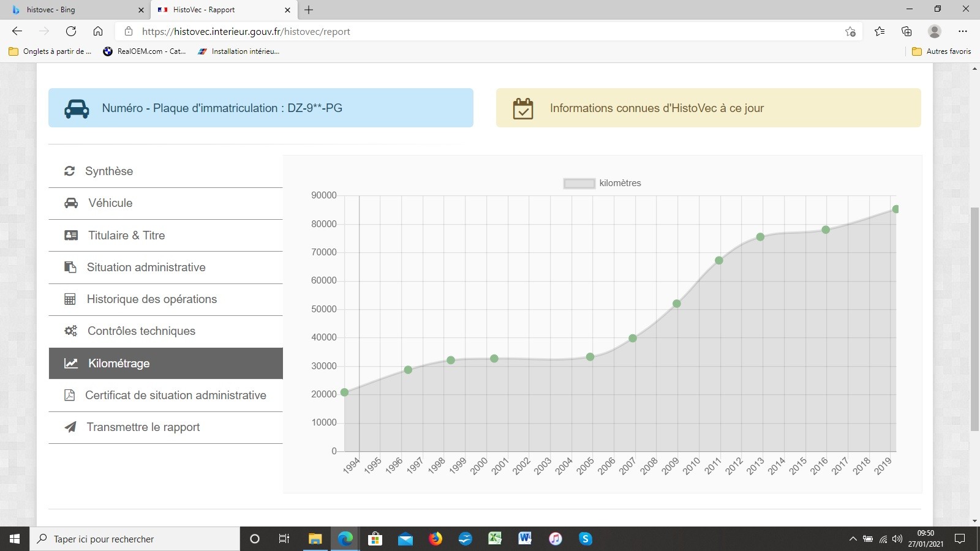The image size is (980, 551).
Task: Click the final 2019 data point
Action: tap(895, 209)
